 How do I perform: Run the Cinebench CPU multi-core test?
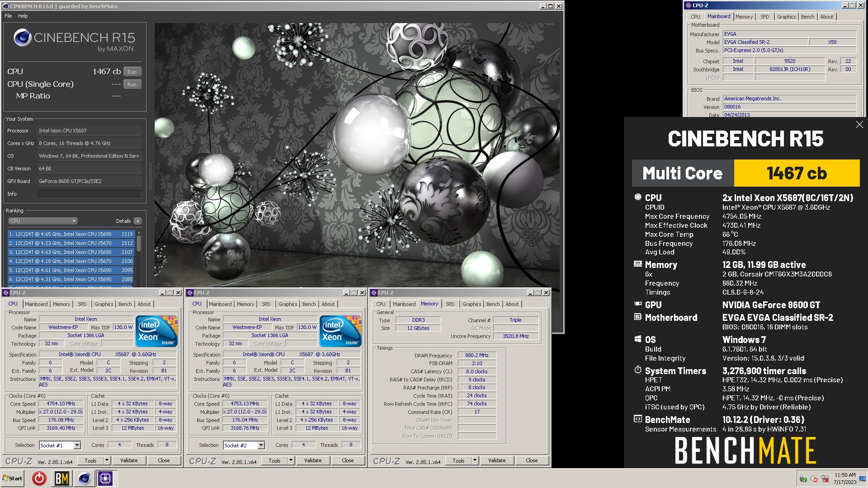click(x=132, y=71)
